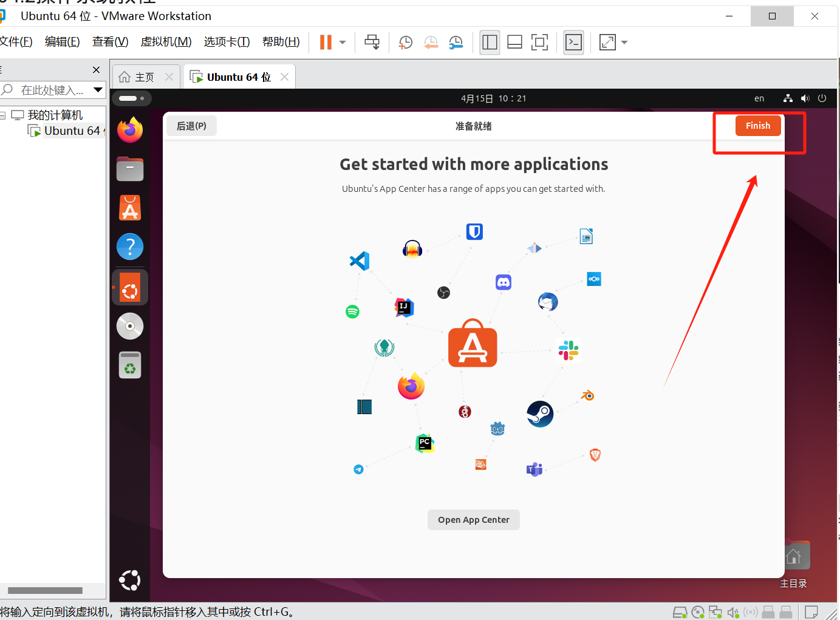Open the 编辑(E) menu

coord(63,41)
